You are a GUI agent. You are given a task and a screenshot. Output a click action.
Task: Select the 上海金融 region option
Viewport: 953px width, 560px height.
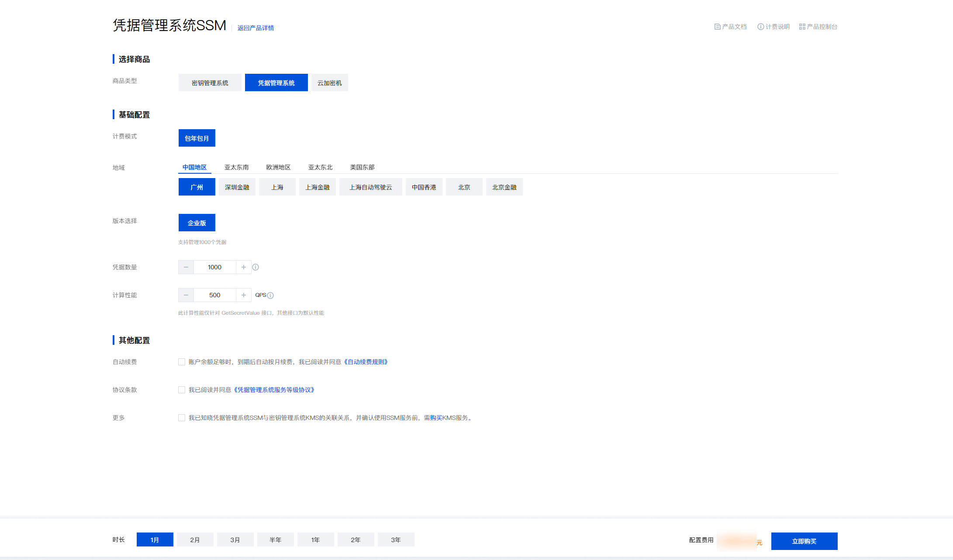(x=317, y=187)
